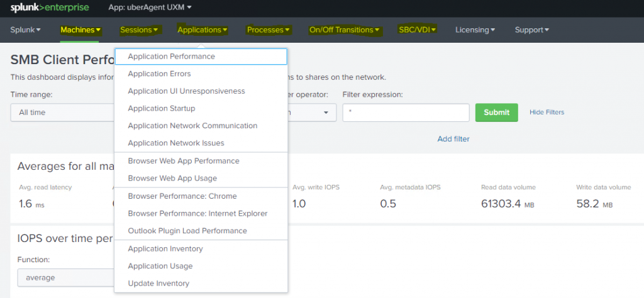Open Browser Web App Performance
This screenshot has width=644, height=298.
click(x=201, y=161)
